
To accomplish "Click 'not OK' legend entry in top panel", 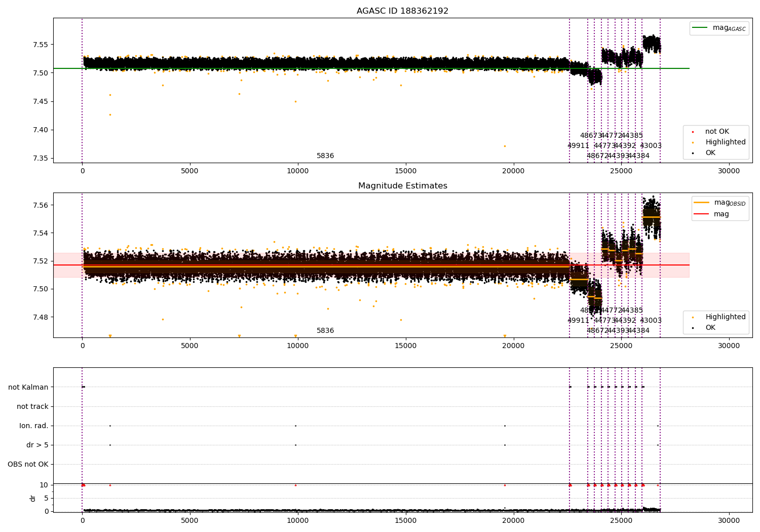I will [x=717, y=132].
